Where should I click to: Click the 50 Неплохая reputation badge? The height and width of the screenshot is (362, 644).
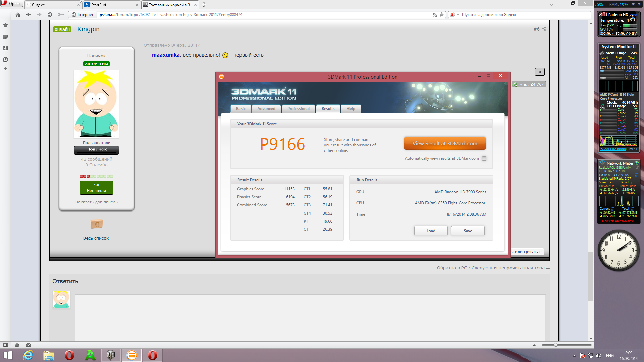pos(96,188)
